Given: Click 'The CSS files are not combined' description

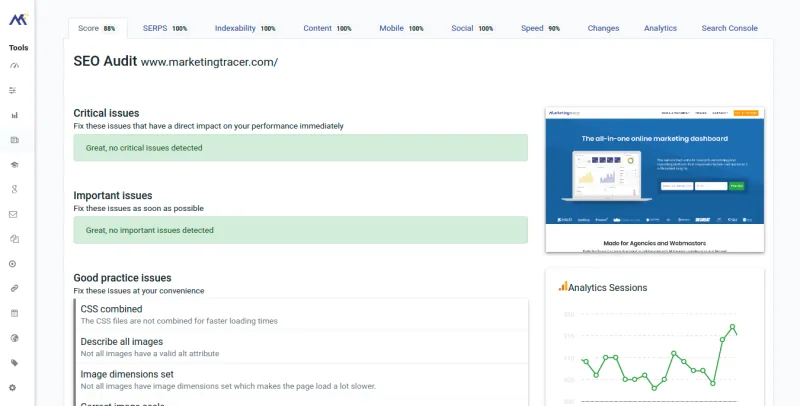Looking at the screenshot, I should [179, 321].
